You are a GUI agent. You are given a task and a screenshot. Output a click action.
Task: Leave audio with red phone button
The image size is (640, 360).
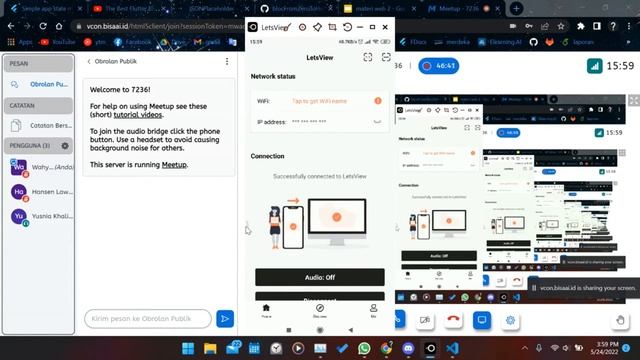[x=453, y=320]
